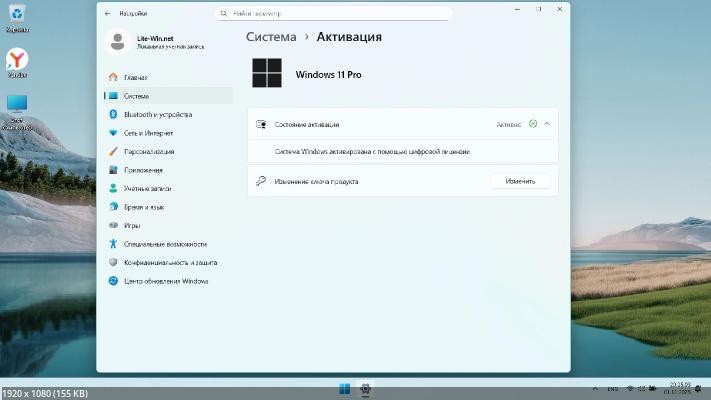The width and height of the screenshot is (711, 400).
Task: Click the Система breadcrumb link
Action: coord(271,36)
